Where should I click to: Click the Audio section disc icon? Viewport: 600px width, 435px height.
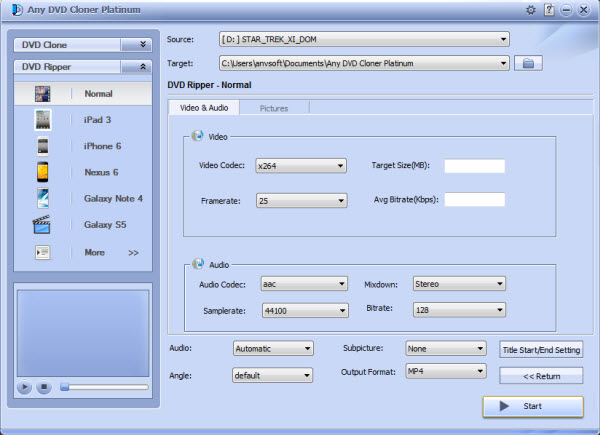198,264
